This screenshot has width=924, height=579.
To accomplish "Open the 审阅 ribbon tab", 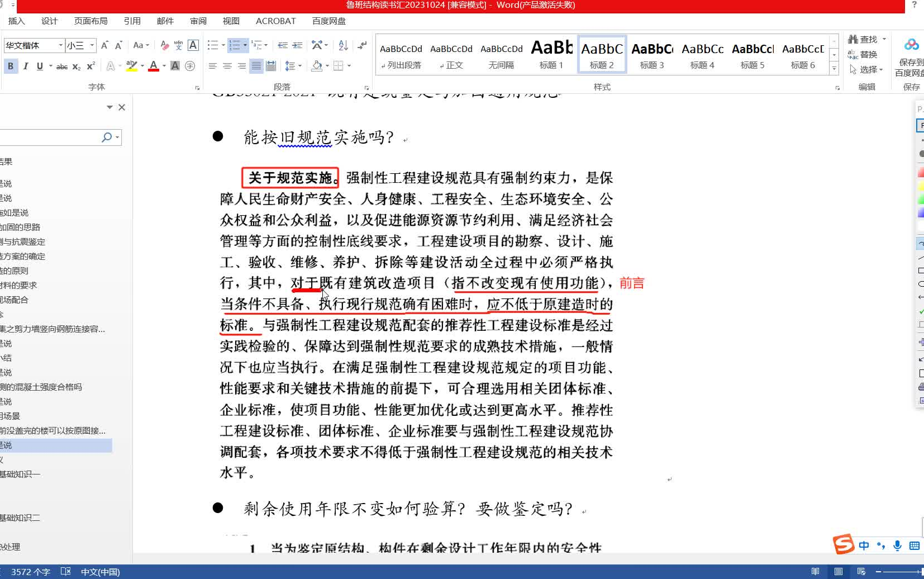I will (198, 21).
